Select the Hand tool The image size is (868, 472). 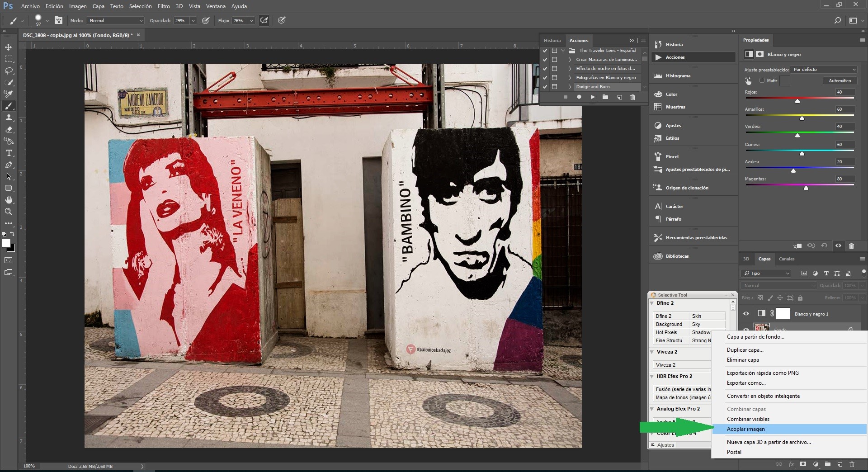click(x=9, y=200)
